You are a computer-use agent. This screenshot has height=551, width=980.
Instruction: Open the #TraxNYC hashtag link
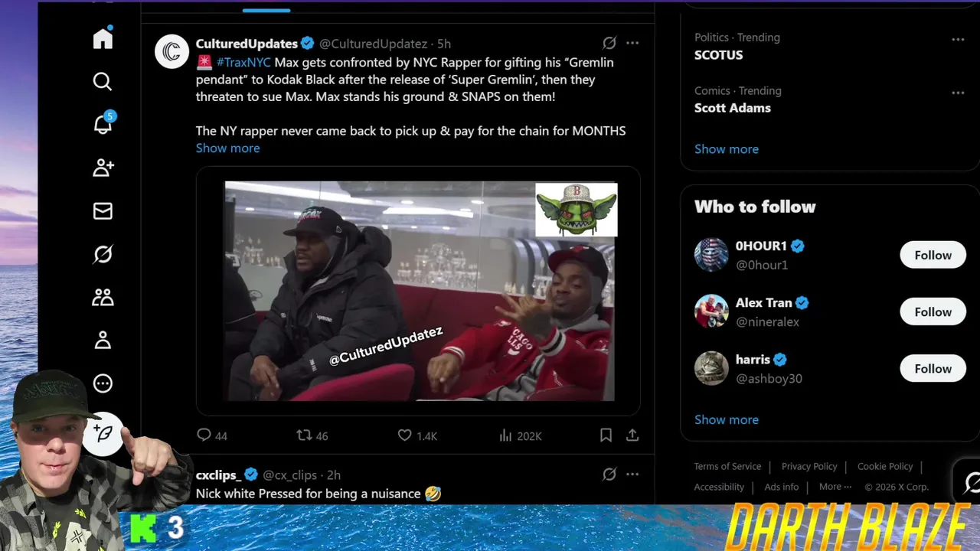click(243, 62)
